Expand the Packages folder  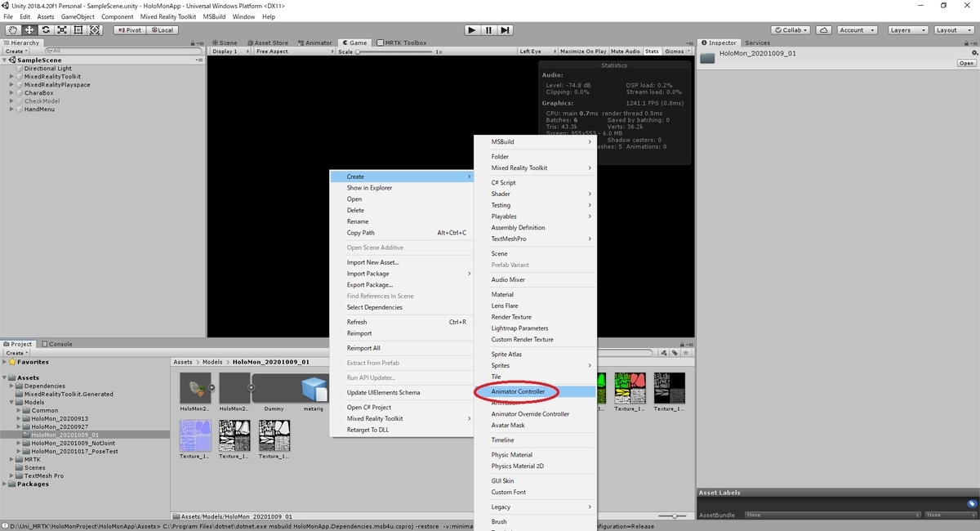point(5,484)
